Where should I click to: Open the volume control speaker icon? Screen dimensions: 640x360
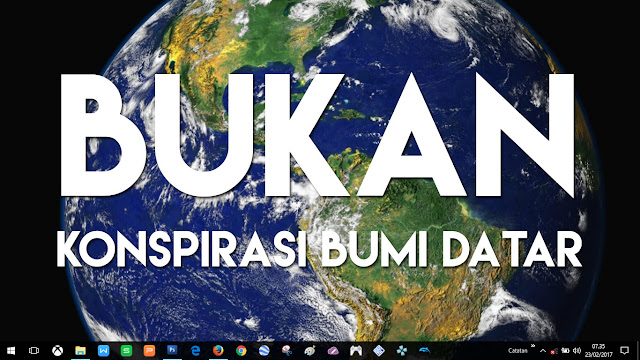(x=577, y=351)
